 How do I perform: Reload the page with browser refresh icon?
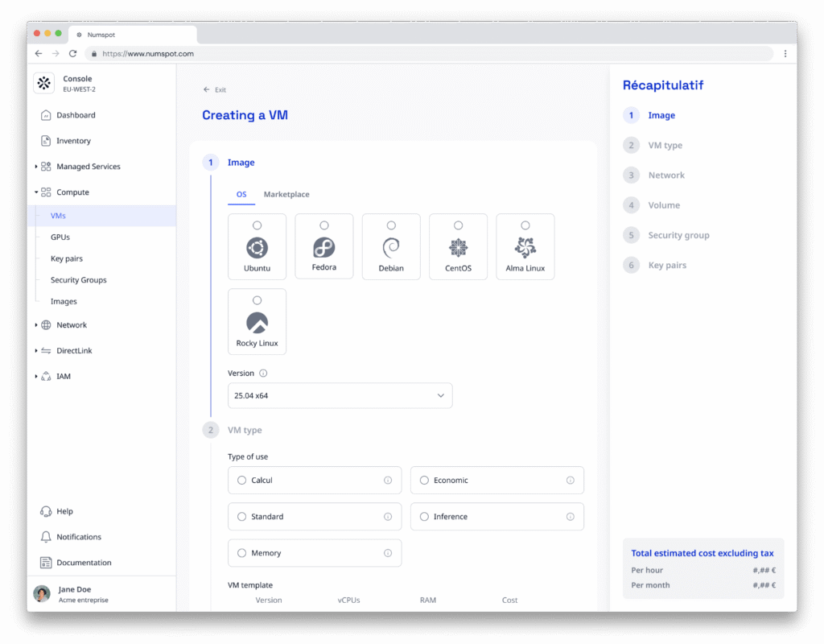(72, 54)
